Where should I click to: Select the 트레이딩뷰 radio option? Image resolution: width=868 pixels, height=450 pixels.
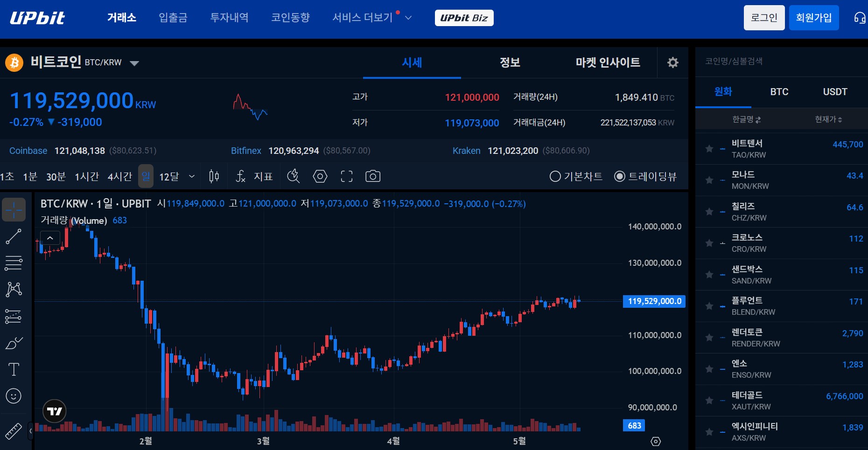coord(645,176)
